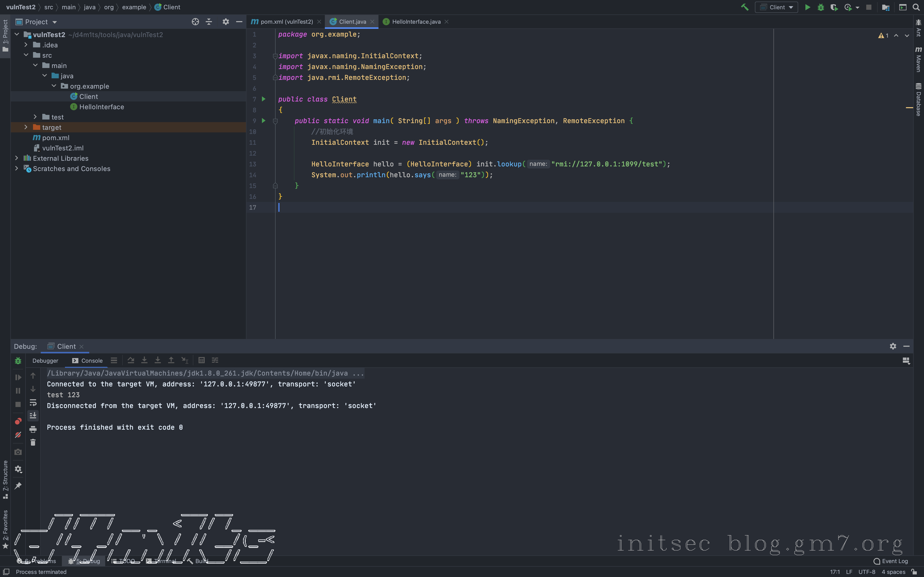Toggle Scroll to End in console
Screen dimensions: 924x577
(33, 415)
